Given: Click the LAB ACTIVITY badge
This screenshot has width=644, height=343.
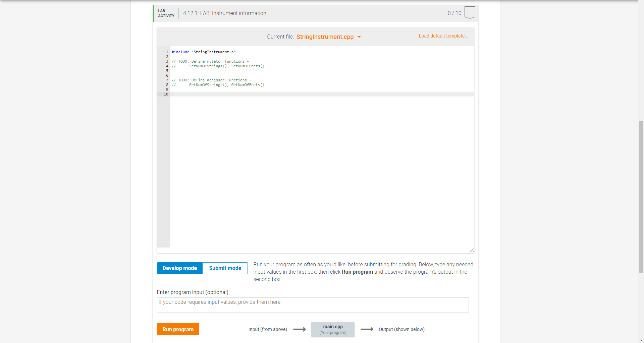Looking at the screenshot, I should 165,13.
